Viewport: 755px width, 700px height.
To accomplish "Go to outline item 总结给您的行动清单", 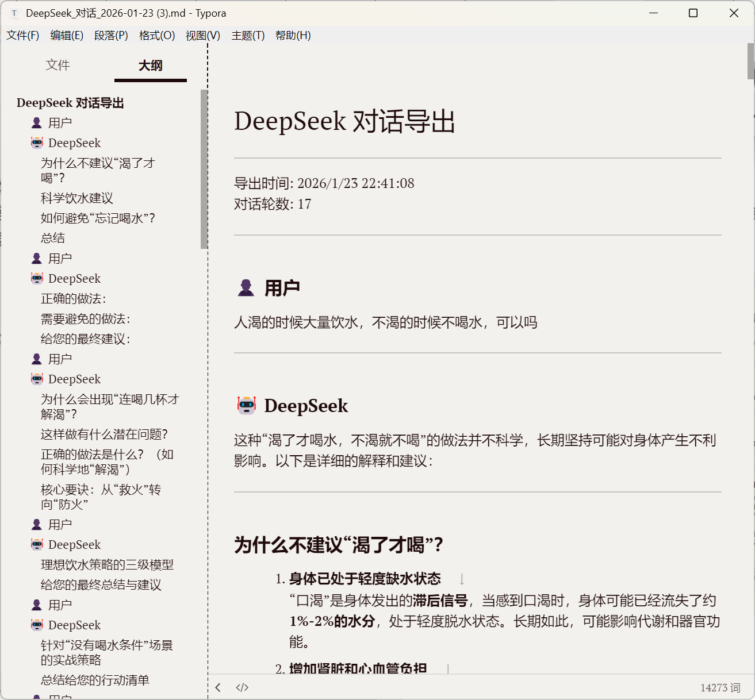I will click(95, 680).
